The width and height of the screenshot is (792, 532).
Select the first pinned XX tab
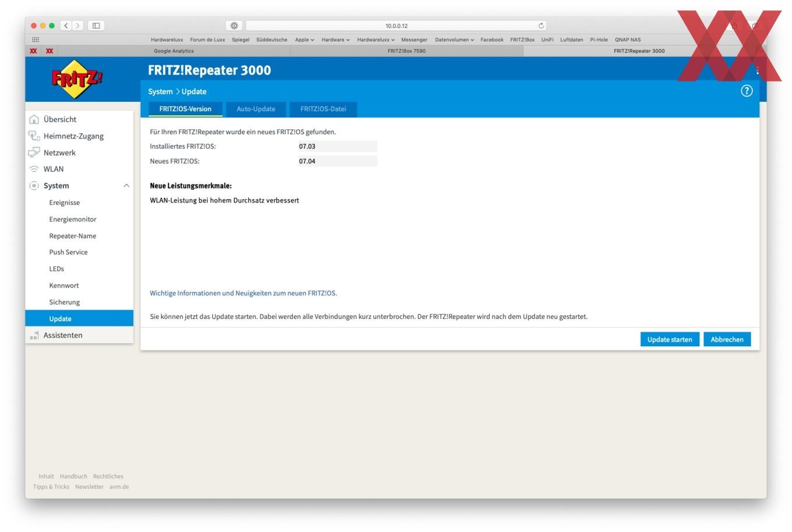coord(33,51)
